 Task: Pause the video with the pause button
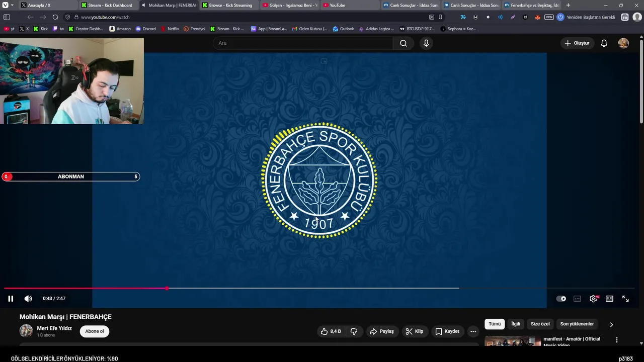(11, 299)
